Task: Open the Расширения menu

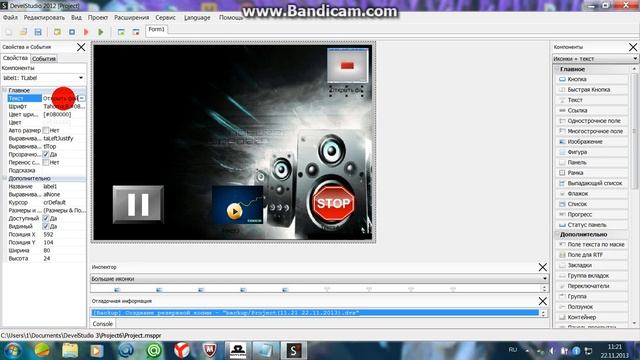Action: (x=131, y=18)
